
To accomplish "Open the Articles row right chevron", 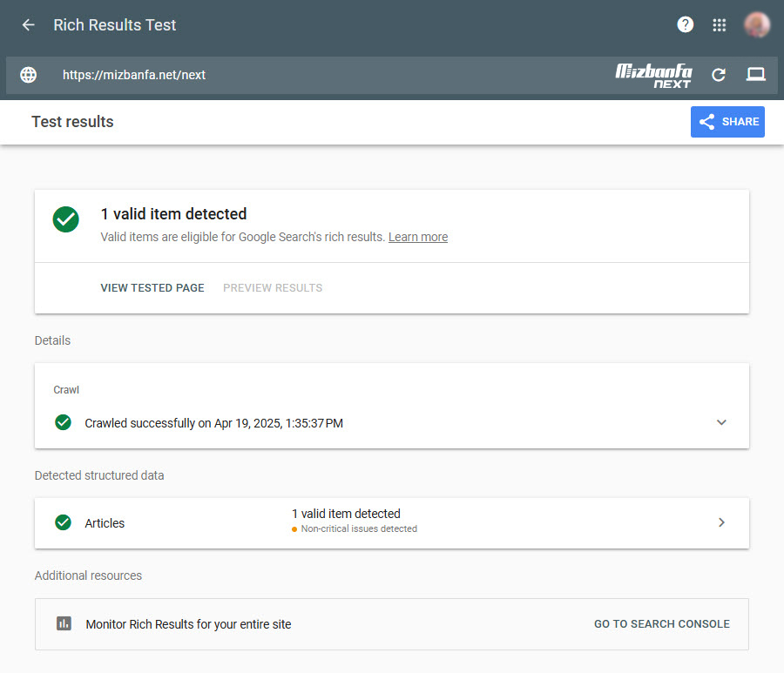I will point(721,522).
